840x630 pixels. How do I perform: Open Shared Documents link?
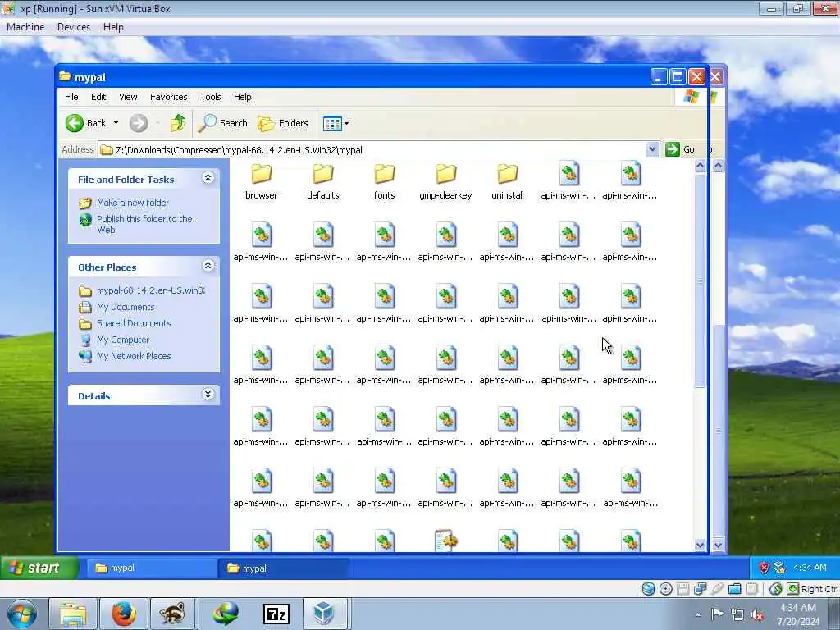134,323
